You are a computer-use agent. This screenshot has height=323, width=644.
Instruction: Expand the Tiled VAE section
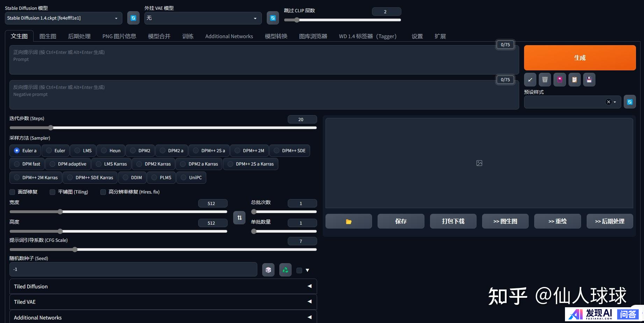[x=163, y=302]
